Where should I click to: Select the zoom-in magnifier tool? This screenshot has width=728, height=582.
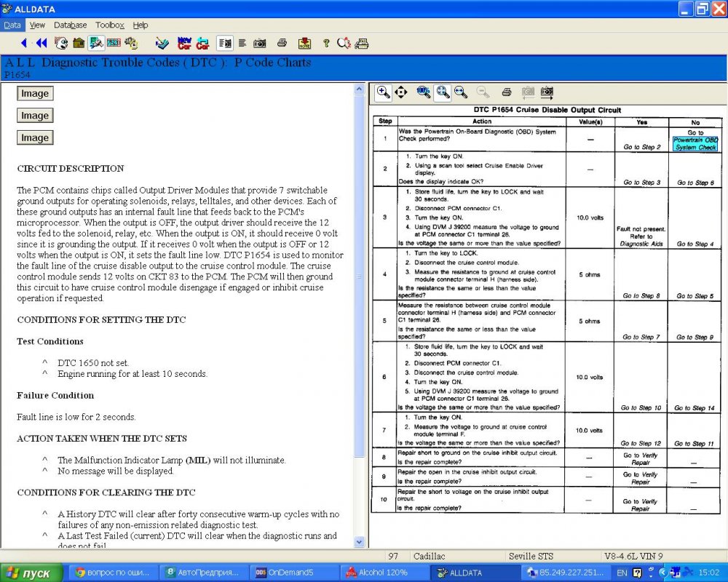click(383, 92)
